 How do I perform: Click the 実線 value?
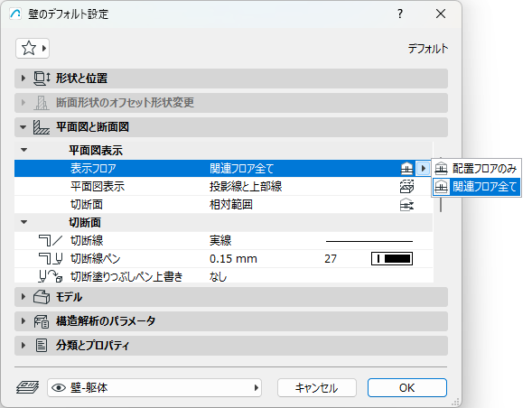220,241
